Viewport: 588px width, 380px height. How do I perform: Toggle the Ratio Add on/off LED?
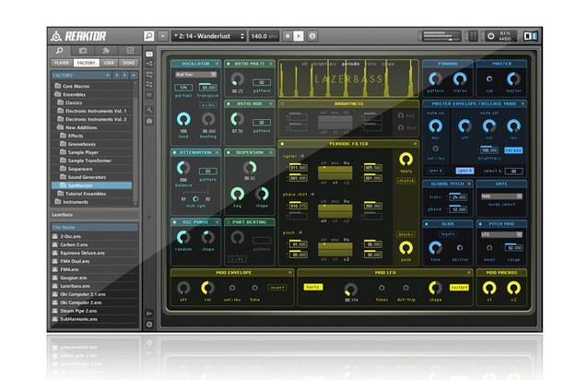(x=229, y=104)
